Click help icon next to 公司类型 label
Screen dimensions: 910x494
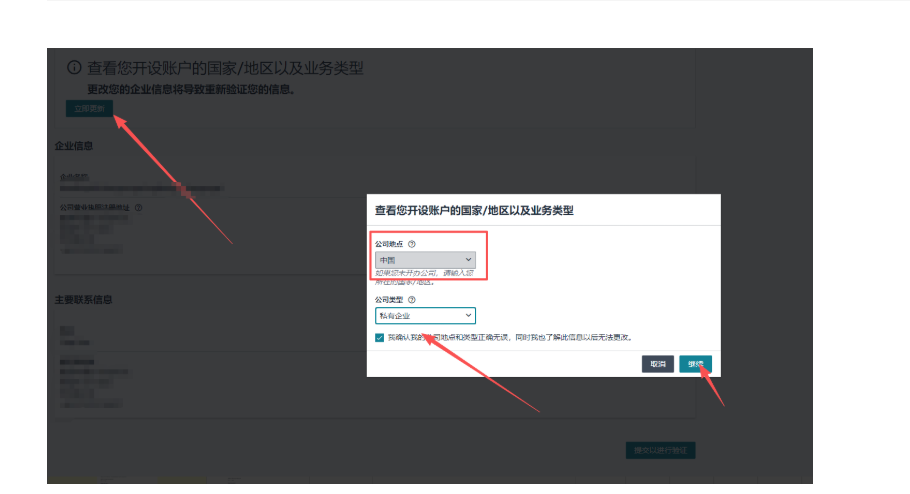[x=412, y=299]
